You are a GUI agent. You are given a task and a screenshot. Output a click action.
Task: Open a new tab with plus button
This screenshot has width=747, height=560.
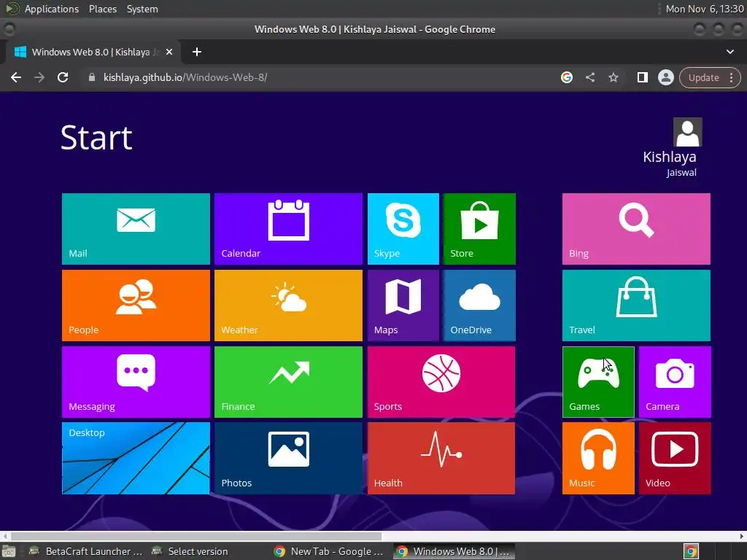point(197,52)
